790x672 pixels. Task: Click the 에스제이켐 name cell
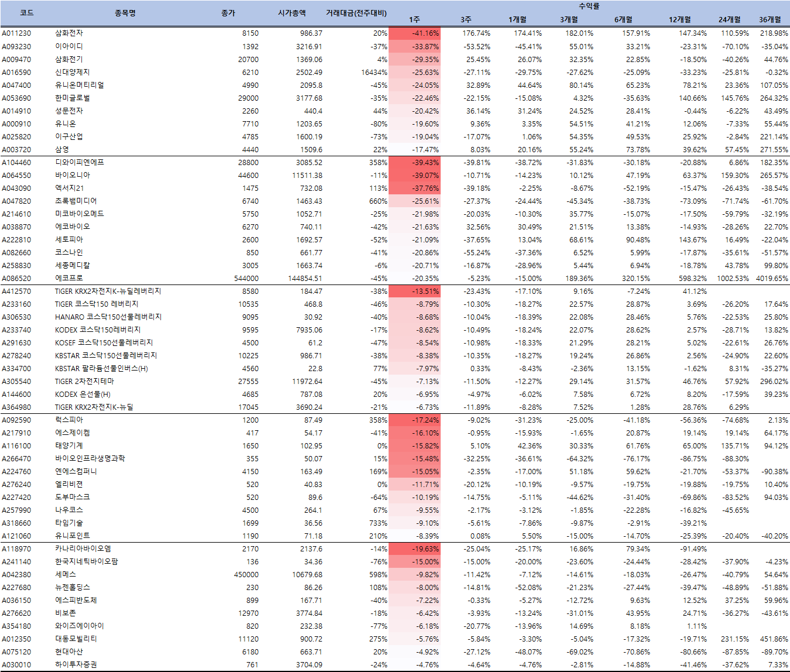coord(73,433)
